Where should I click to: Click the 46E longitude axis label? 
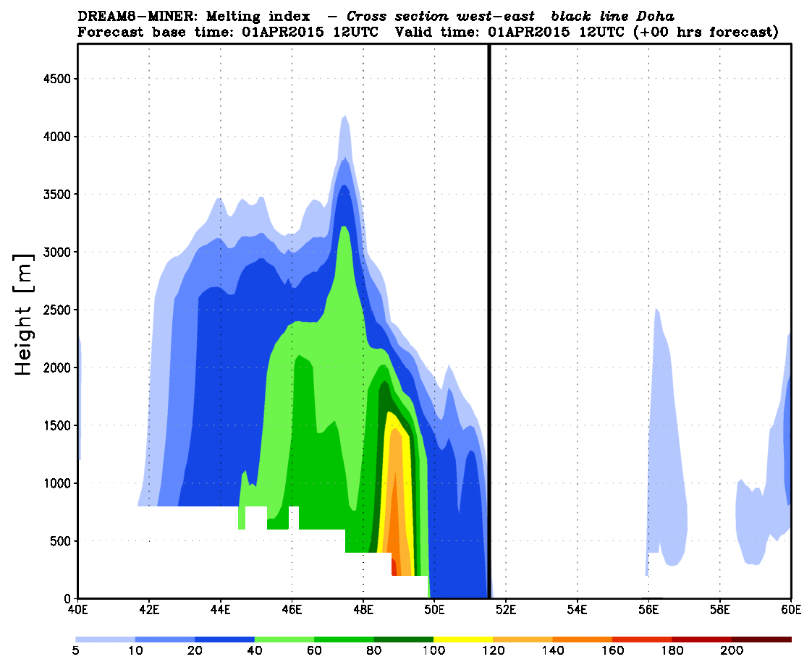pos(292,610)
